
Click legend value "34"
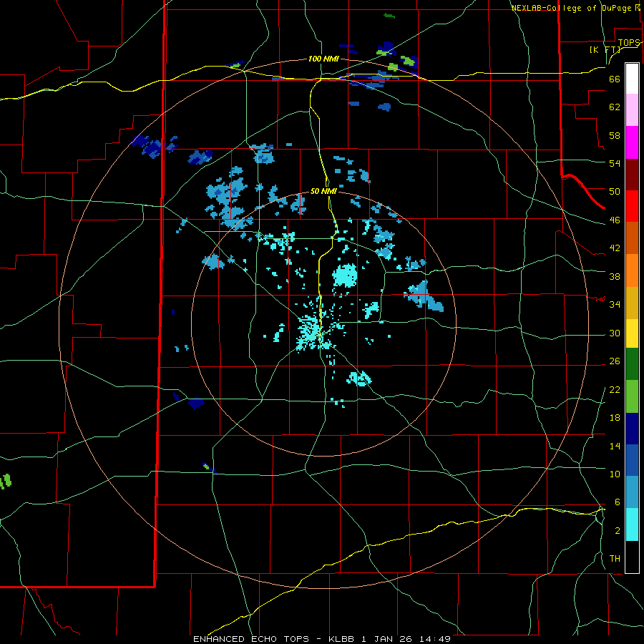pyautogui.click(x=615, y=304)
